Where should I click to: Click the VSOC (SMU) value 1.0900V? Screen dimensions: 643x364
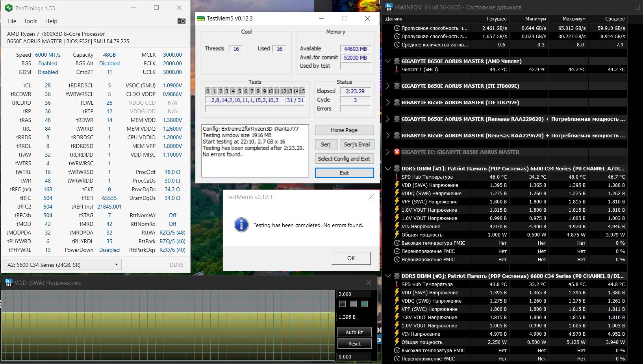(172, 85)
